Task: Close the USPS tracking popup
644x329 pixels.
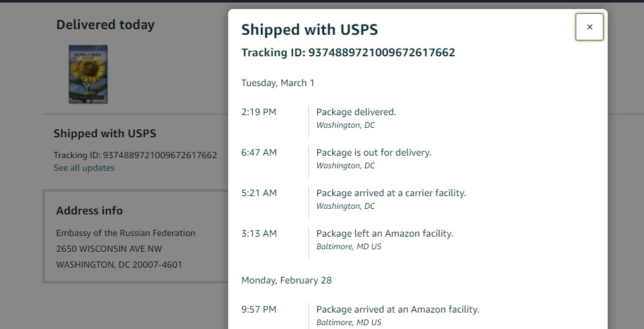Action: coord(589,27)
